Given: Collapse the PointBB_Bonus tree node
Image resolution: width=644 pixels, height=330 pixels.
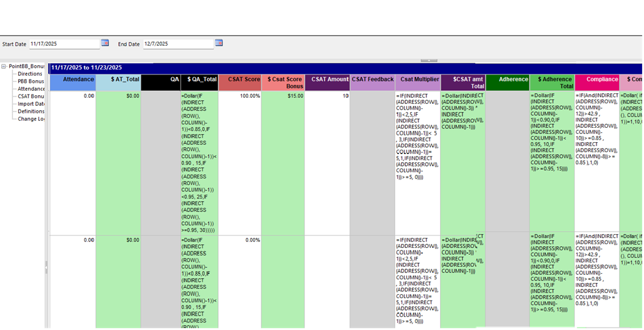Looking at the screenshot, I should coord(4,66).
